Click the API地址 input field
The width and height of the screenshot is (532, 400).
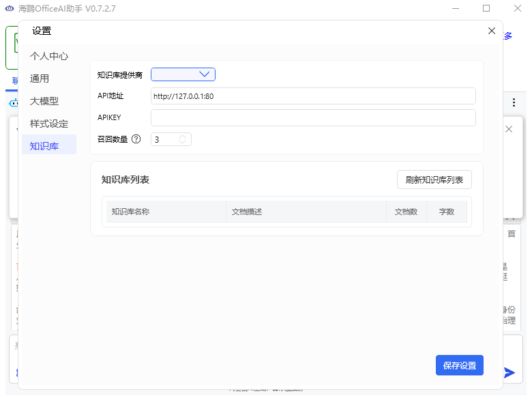point(313,96)
